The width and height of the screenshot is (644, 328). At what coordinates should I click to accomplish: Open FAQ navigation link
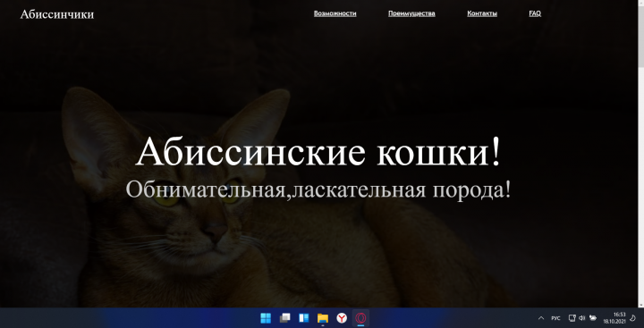pyautogui.click(x=535, y=13)
